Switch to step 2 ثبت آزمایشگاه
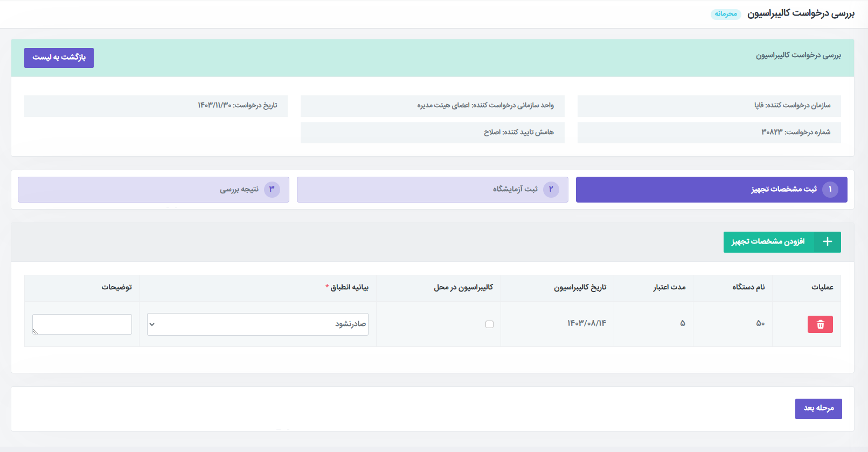 pyautogui.click(x=432, y=190)
